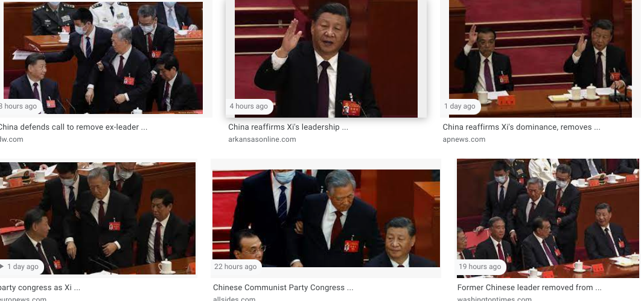Viewport: 644px width, 301px height.
Task: Open 'Chinese Communist Party Congress' title link
Action: coord(283,288)
